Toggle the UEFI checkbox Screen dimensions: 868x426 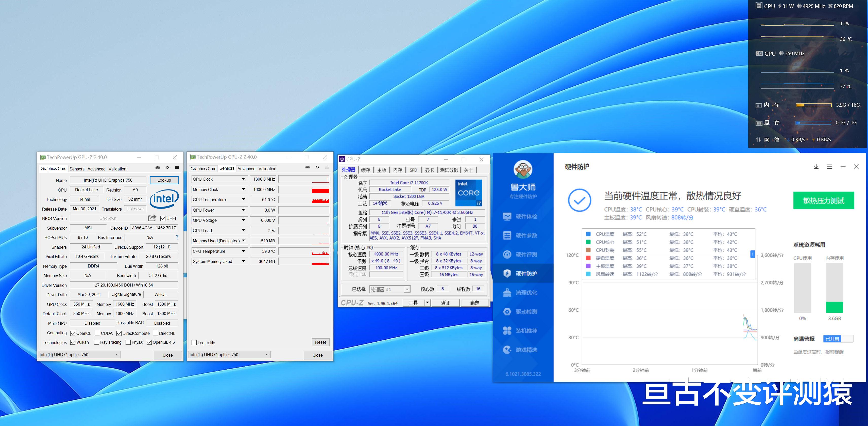(163, 218)
